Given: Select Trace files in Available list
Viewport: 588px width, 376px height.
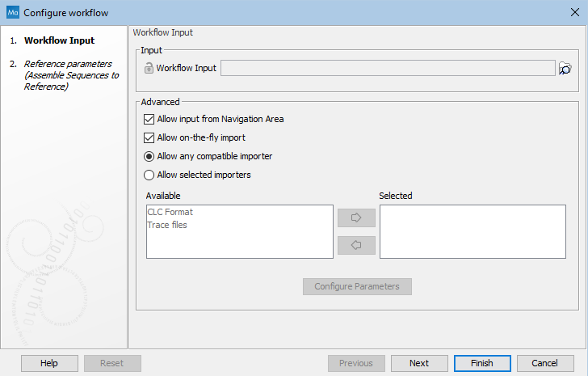Looking at the screenshot, I should [167, 225].
